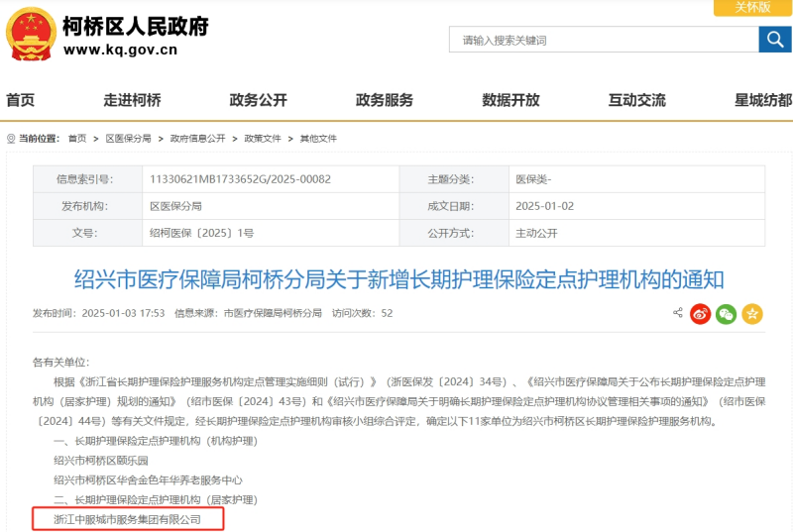Click 政府信息公开 breadcrumb link

[x=197, y=139]
